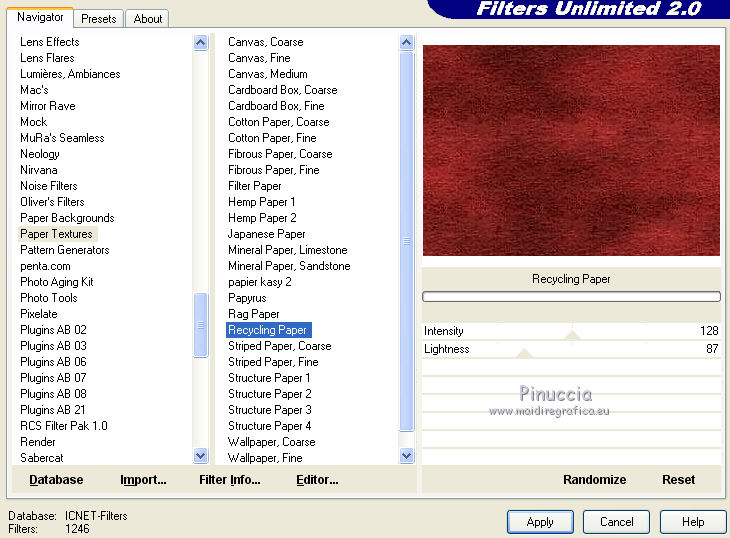Adjust the Lightness slider
730x538 pixels.
(524, 353)
